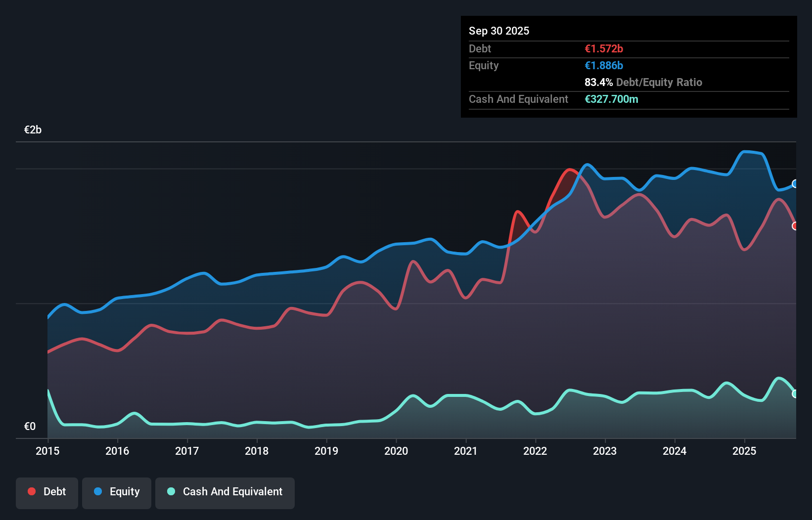Select the red Debt endpoint marker on chart

click(795, 226)
